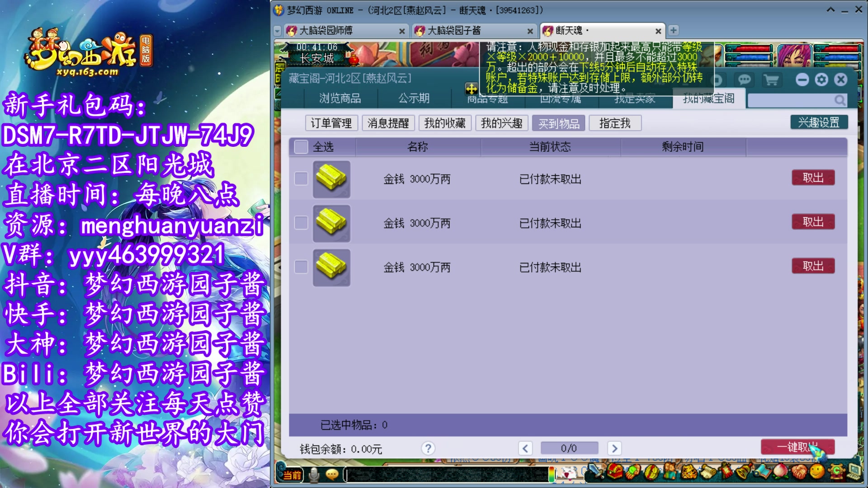This screenshot has width=868, height=488.
Task: Go to previous page arrow
Action: 525,448
